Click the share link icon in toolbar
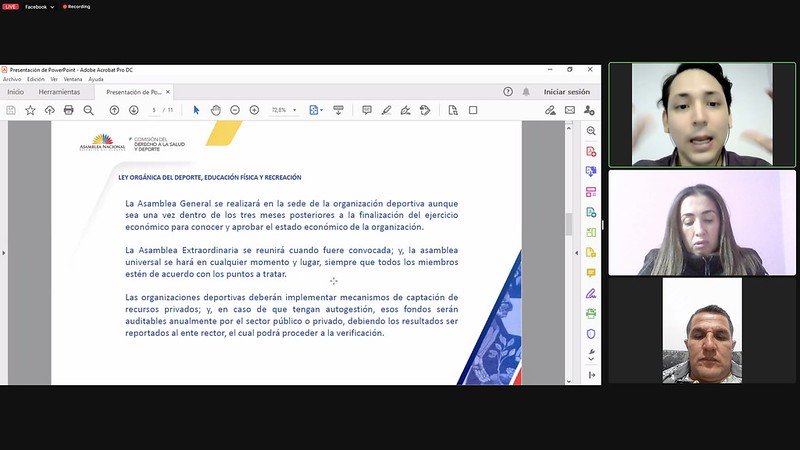Screen dimensions: 800x450 pos(550,110)
